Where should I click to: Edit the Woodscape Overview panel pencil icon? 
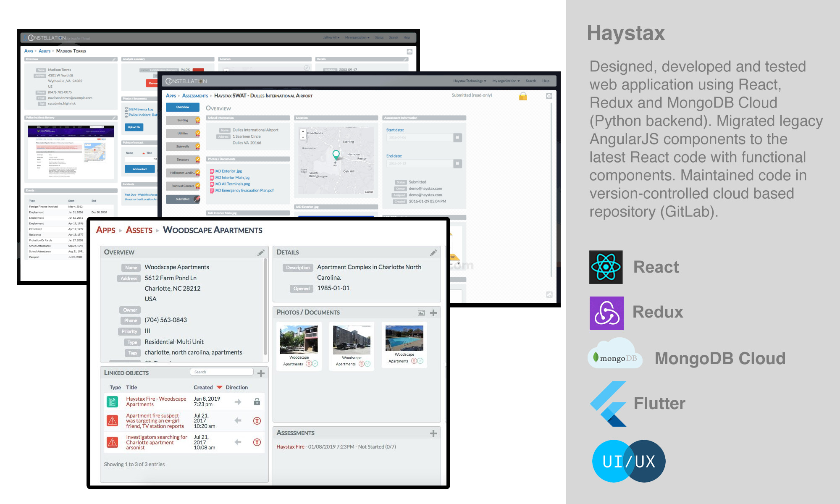[x=261, y=252]
